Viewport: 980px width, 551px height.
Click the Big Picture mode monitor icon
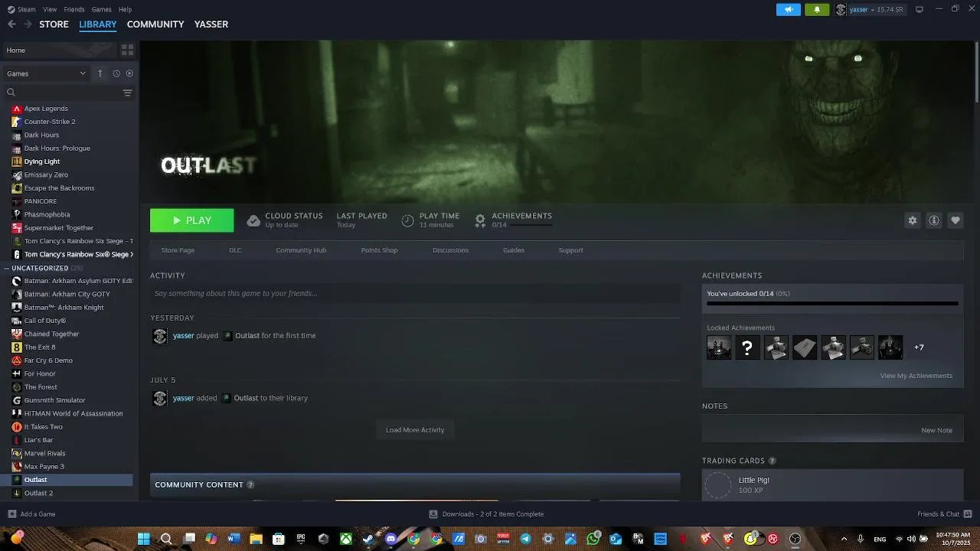coord(920,9)
